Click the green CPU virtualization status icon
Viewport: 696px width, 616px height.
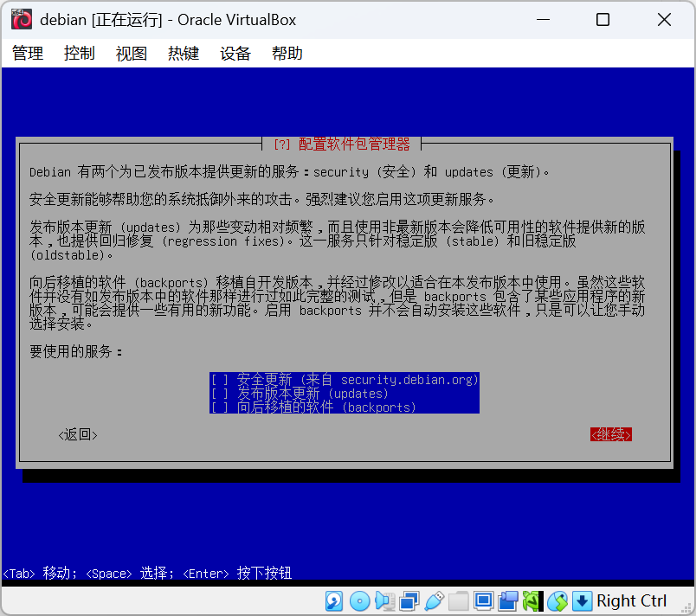(532, 601)
